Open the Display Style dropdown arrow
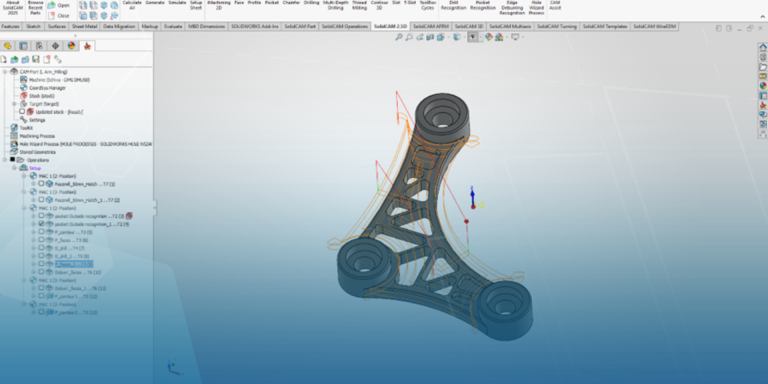The image size is (768, 384). pyautogui.click(x=464, y=37)
